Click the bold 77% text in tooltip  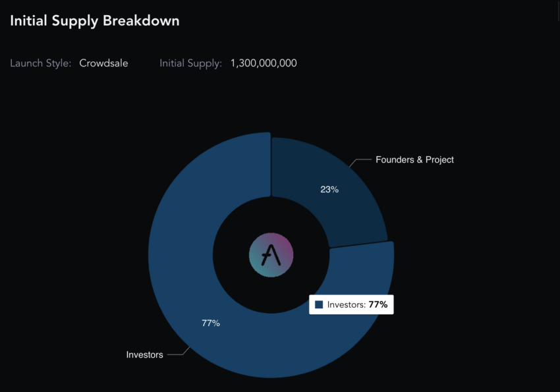coord(378,304)
